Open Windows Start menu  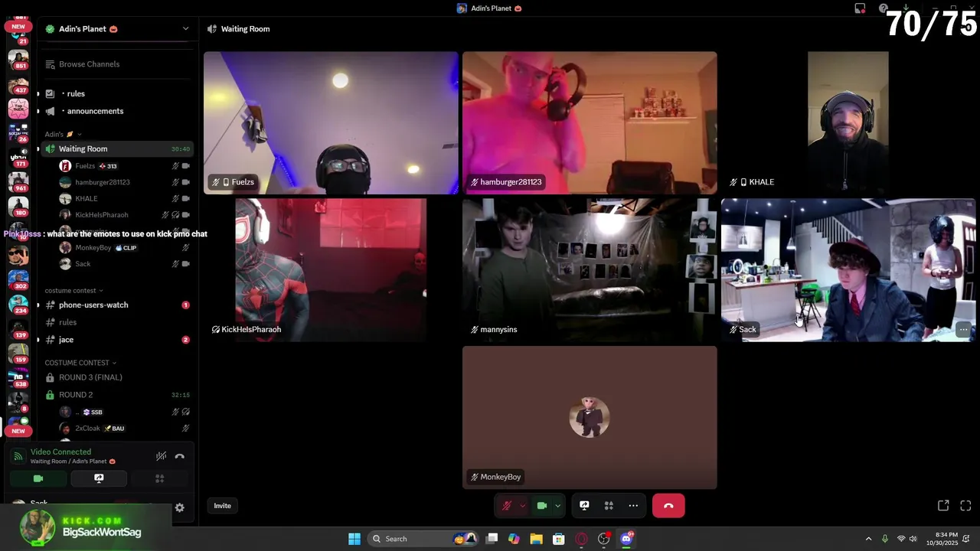[x=354, y=539]
